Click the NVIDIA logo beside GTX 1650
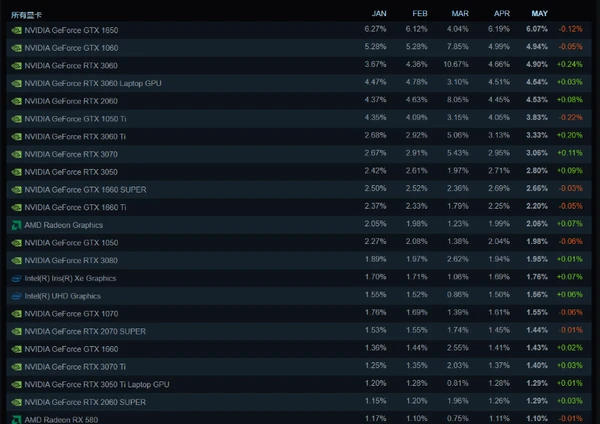 pos(16,30)
